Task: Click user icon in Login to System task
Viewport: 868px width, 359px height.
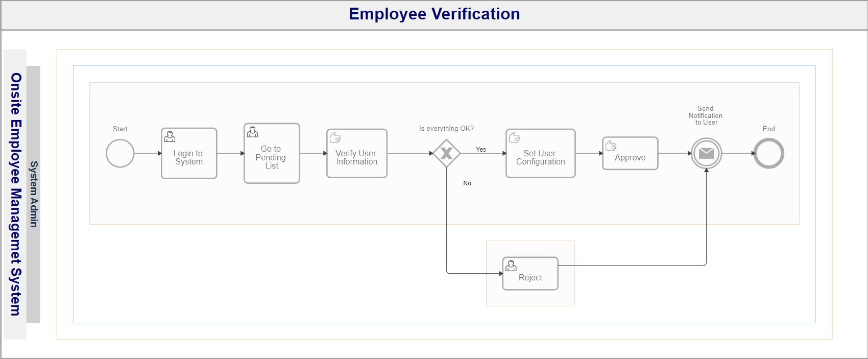Action: (170, 136)
